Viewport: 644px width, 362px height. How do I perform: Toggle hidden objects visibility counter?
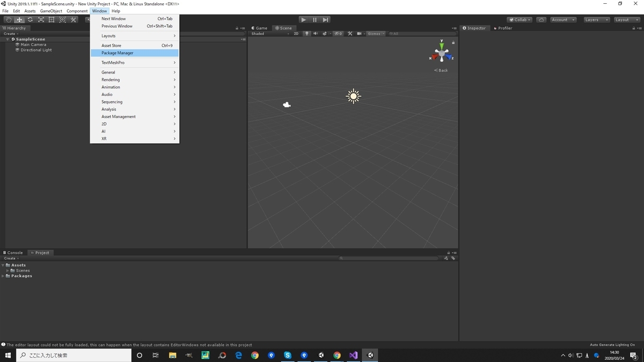(x=338, y=34)
